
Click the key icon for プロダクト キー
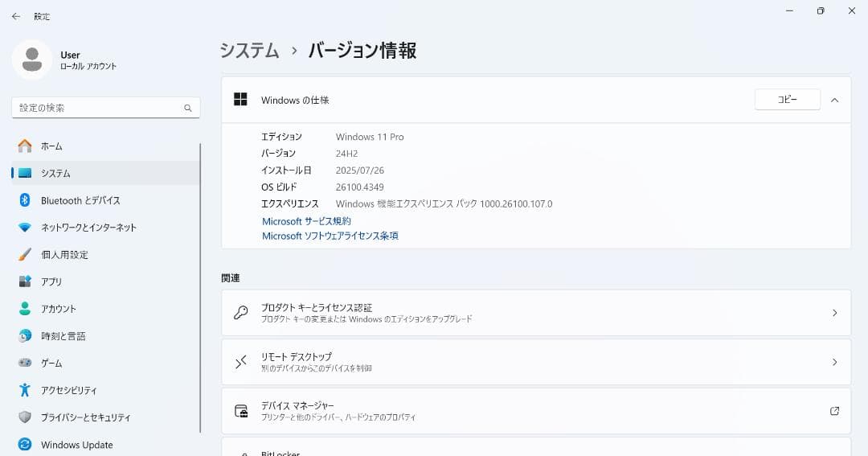coord(241,313)
